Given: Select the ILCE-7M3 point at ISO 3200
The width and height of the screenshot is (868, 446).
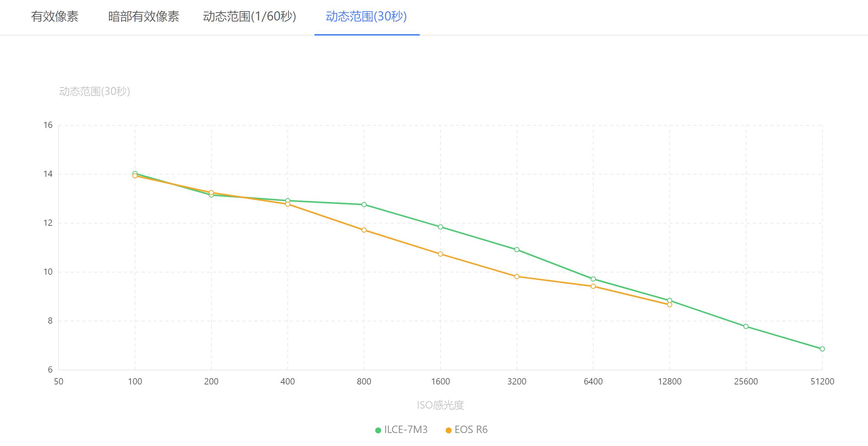Looking at the screenshot, I should tap(517, 250).
